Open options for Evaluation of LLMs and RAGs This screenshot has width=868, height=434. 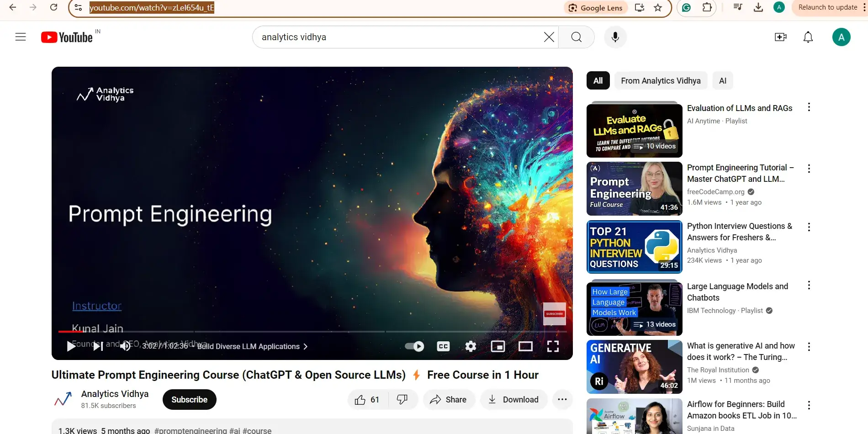[809, 107]
